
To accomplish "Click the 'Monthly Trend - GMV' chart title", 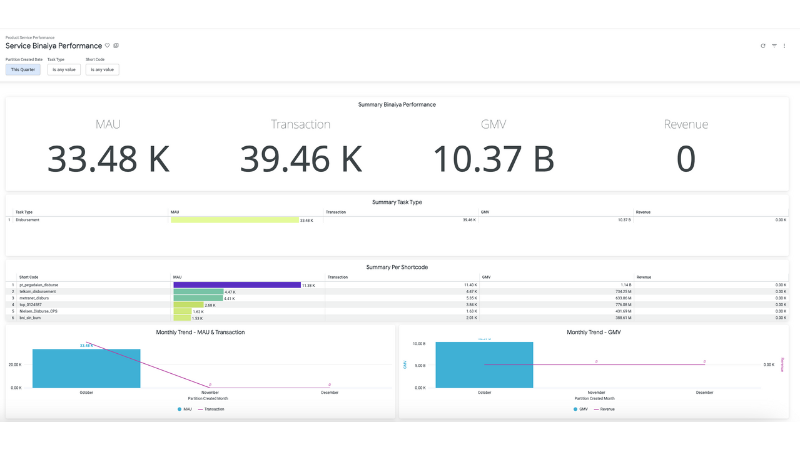I will click(x=593, y=332).
